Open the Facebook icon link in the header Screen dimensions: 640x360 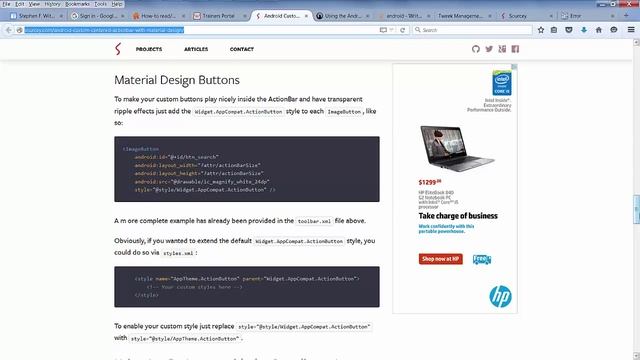(x=515, y=49)
